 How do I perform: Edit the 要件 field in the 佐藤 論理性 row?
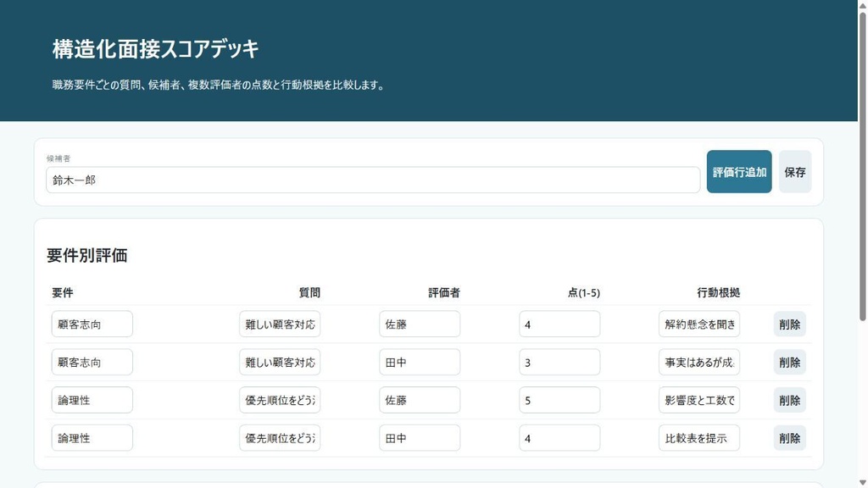coord(92,400)
